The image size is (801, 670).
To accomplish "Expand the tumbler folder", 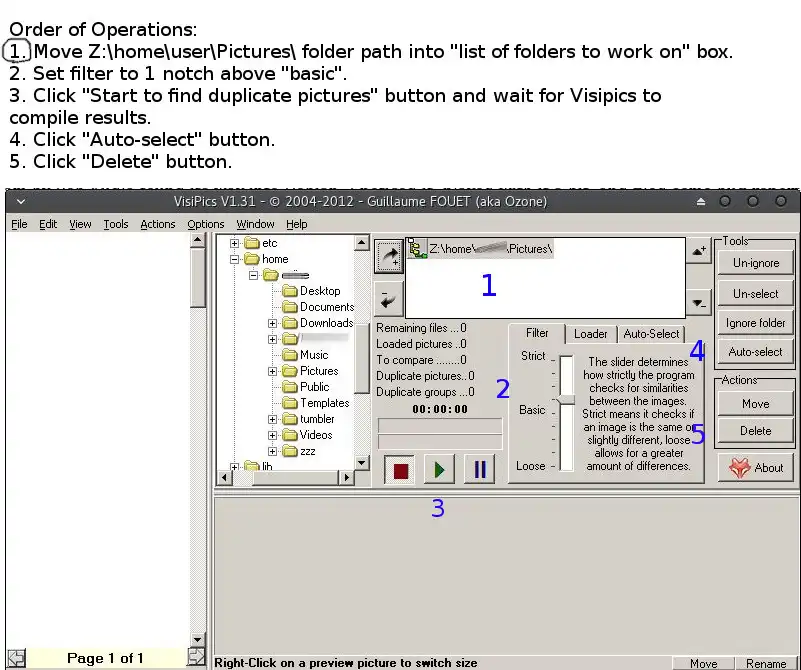I will tap(272, 420).
